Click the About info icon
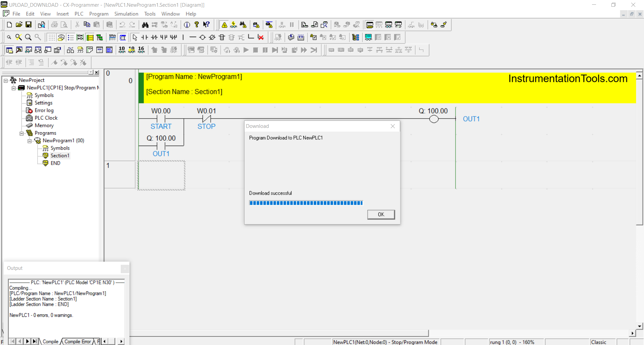This screenshot has width=644, height=345. pos(187,24)
